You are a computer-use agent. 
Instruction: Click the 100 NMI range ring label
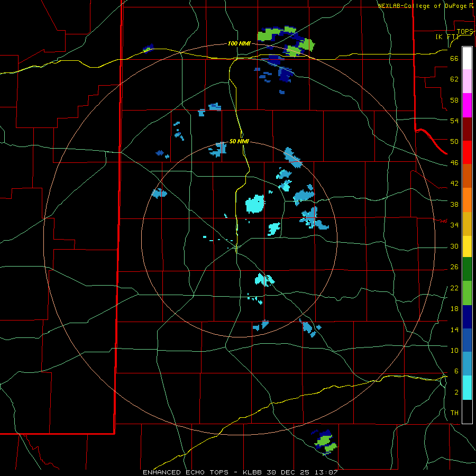coord(239,43)
